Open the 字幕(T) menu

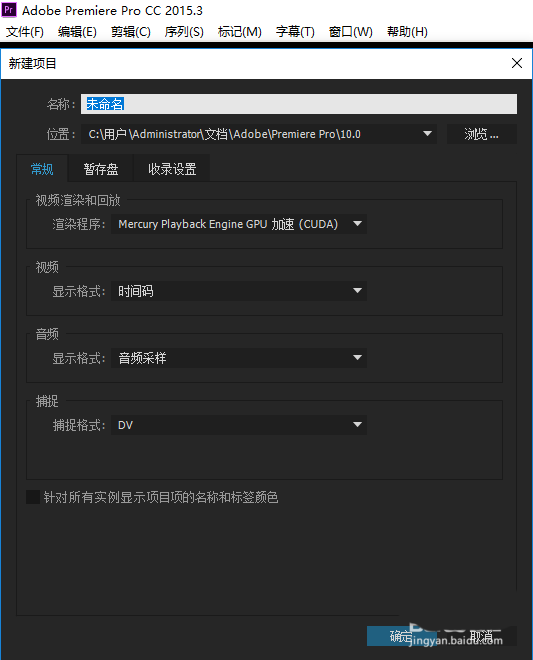tap(295, 32)
